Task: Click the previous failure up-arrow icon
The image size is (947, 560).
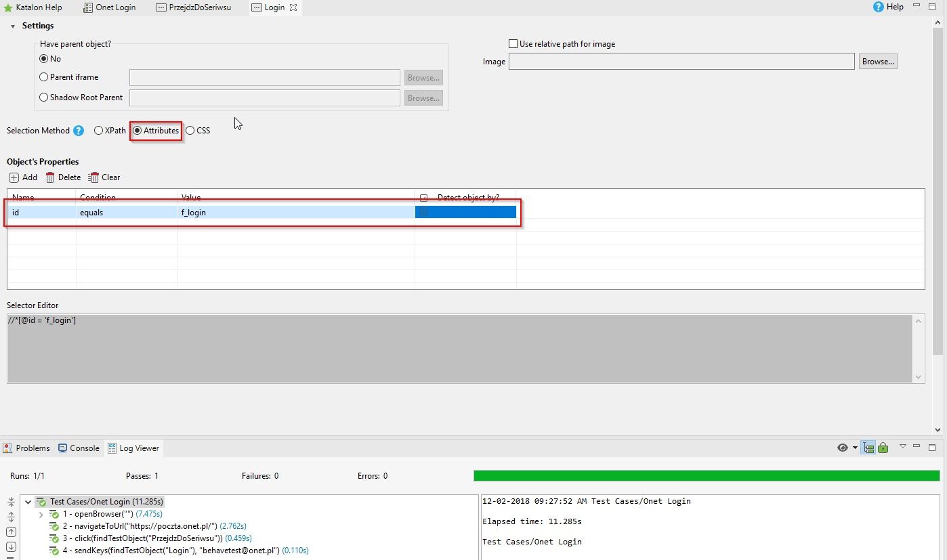Action: (x=11, y=532)
